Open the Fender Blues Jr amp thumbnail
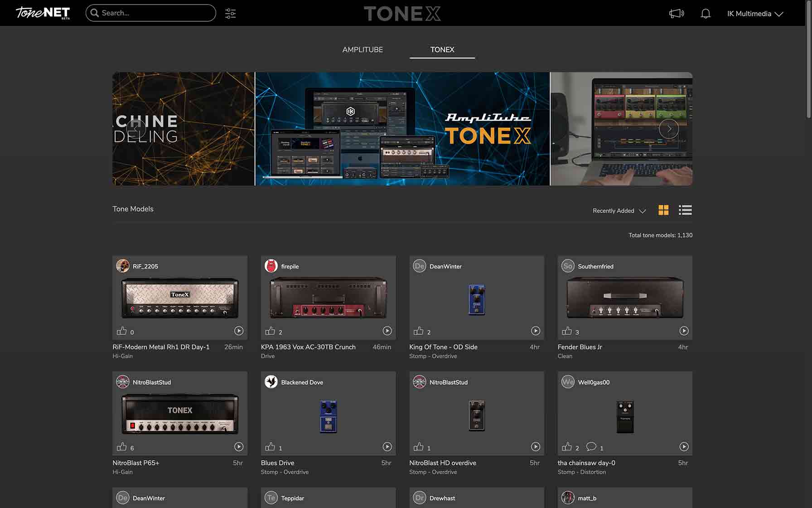The height and width of the screenshot is (508, 812). pyautogui.click(x=625, y=298)
